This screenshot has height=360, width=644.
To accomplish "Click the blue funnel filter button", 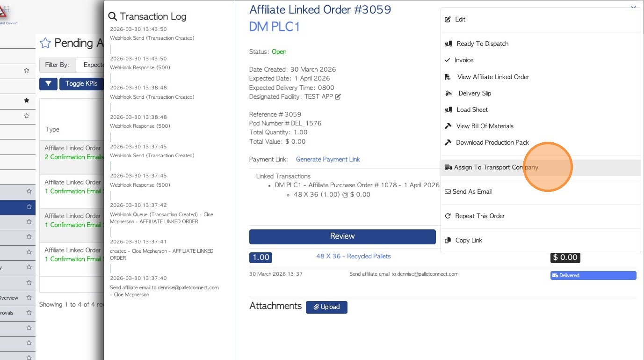I will [x=48, y=84].
